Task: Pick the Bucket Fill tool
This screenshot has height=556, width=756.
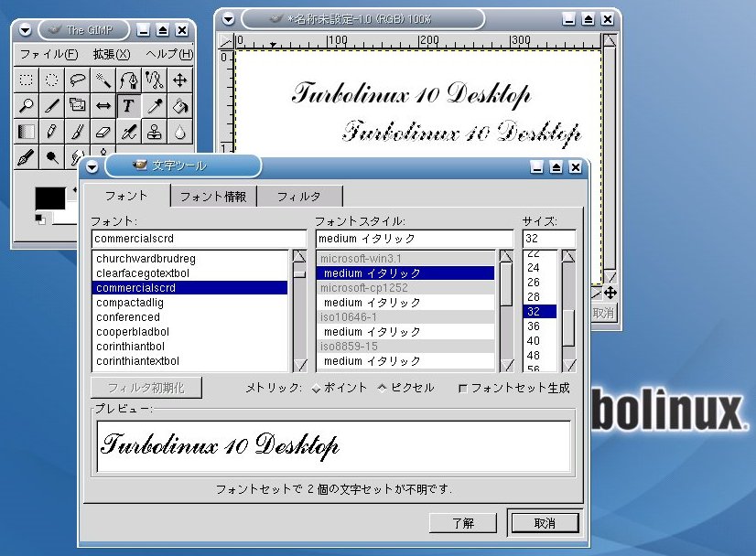Action: (x=179, y=105)
